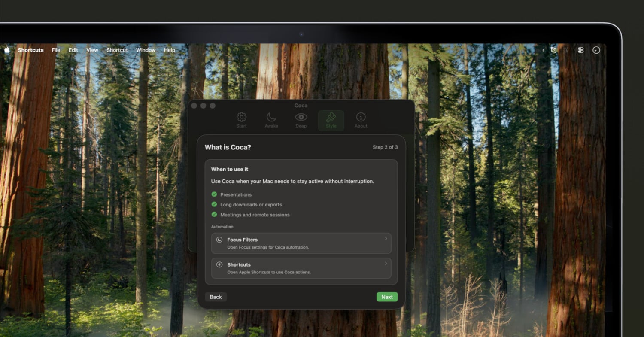Select the Start gear tab

click(x=242, y=120)
